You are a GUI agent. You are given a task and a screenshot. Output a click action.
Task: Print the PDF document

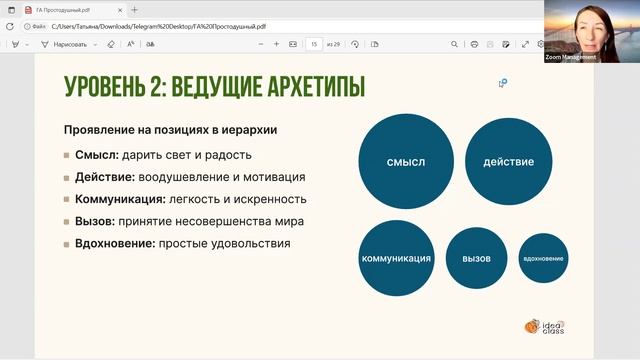474,44
